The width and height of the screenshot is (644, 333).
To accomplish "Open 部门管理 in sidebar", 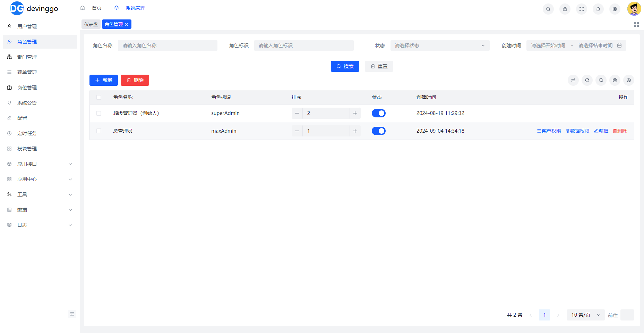I will pos(40,57).
